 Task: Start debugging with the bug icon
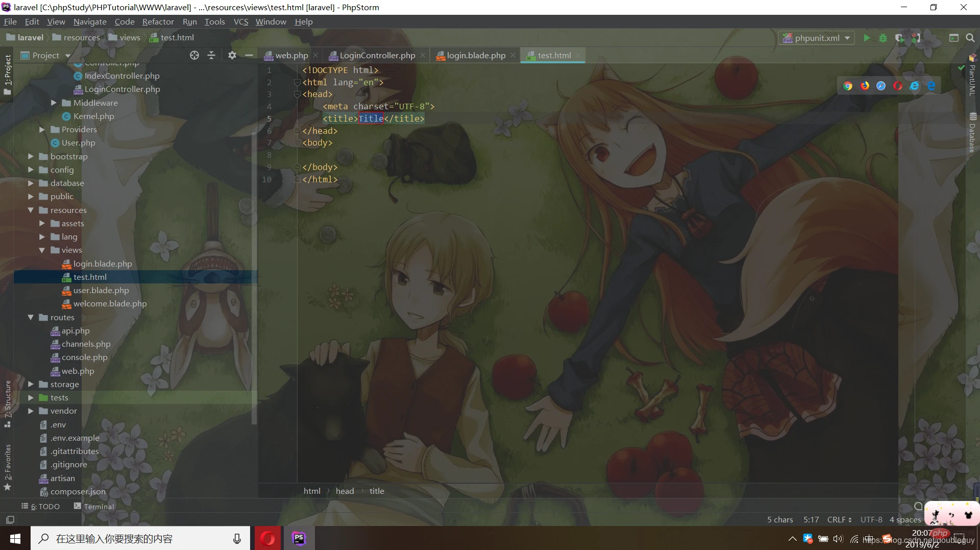[x=884, y=38]
